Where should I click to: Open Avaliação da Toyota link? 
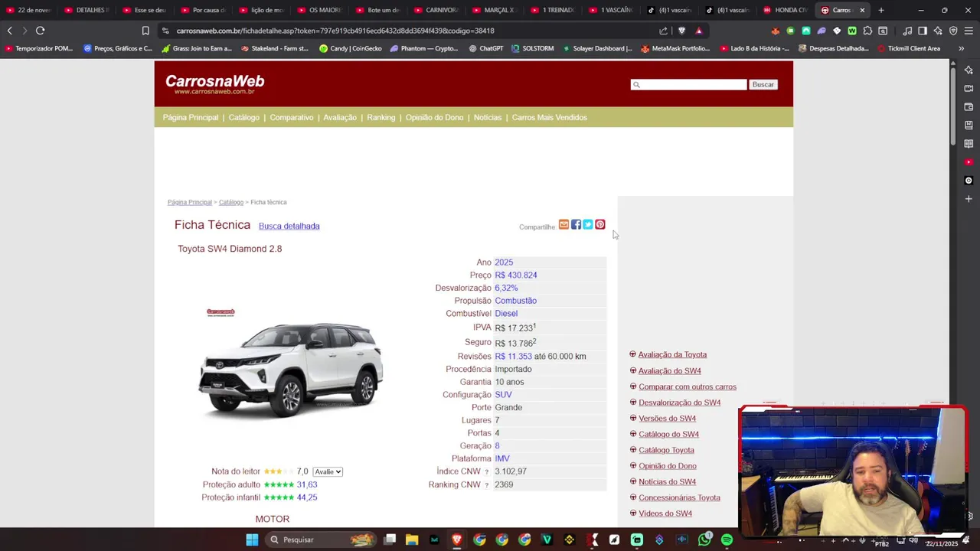pos(673,355)
